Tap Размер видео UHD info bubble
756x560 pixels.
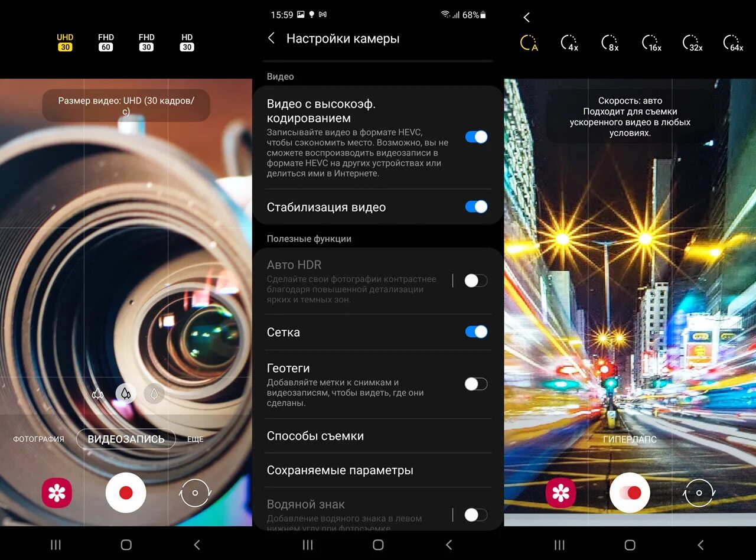pos(126,106)
